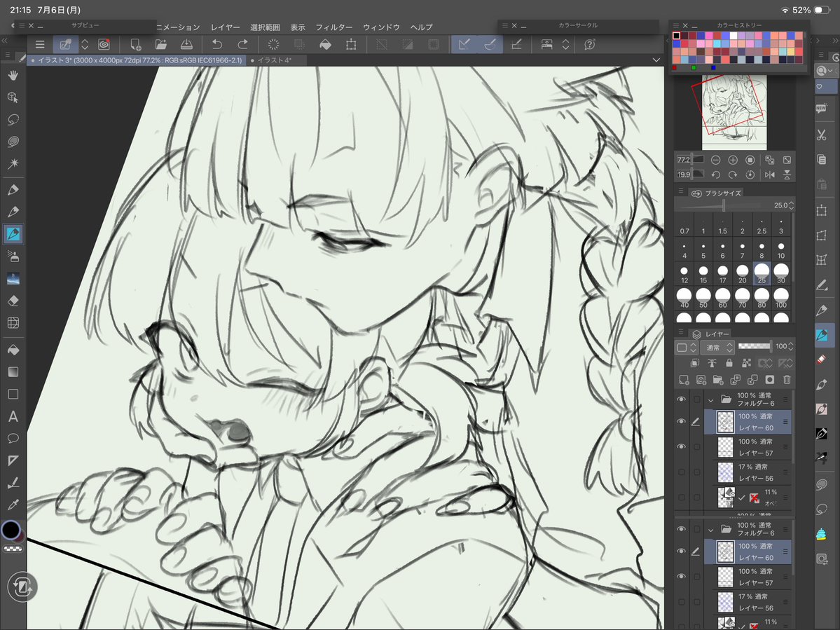Collapse フォルダー 6 in lower layer list
840x630 pixels.
click(711, 529)
